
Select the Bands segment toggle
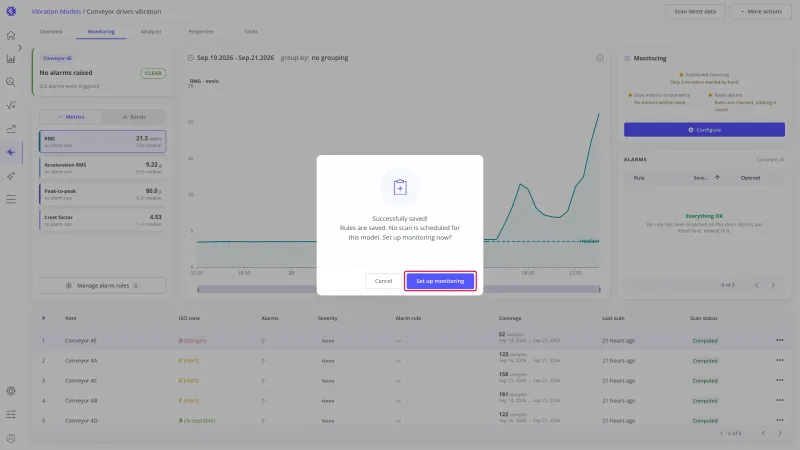click(134, 117)
